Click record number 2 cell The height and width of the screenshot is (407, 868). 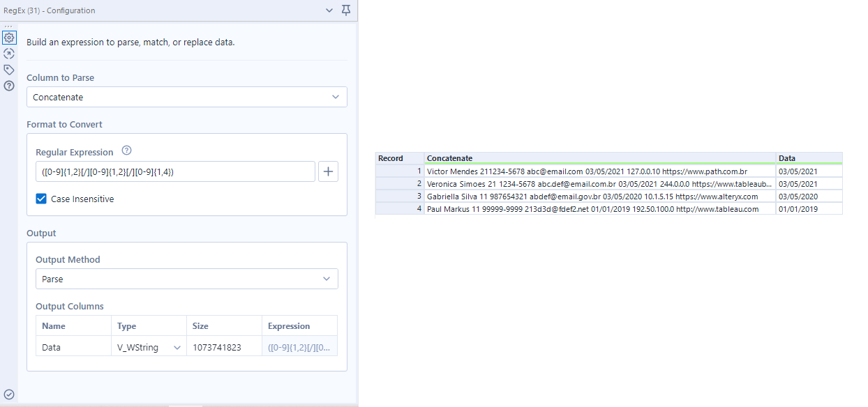[400, 184]
